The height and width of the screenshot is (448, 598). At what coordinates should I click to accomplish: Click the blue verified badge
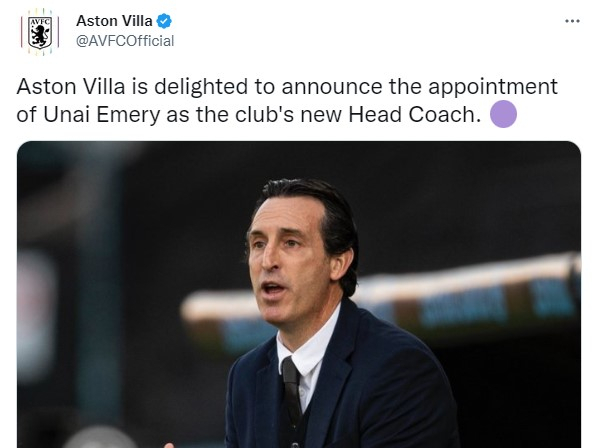click(x=164, y=21)
